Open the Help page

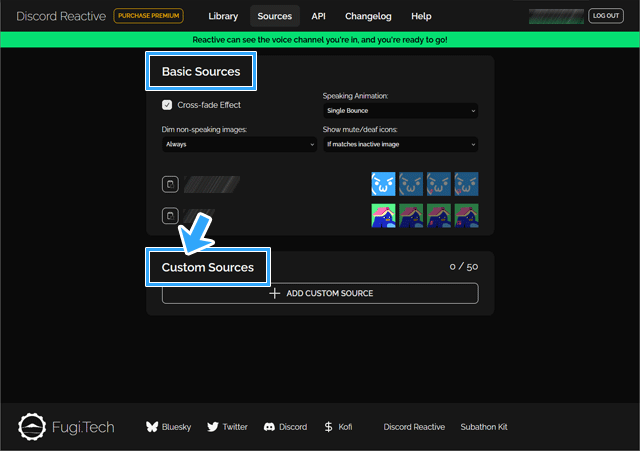click(x=421, y=16)
